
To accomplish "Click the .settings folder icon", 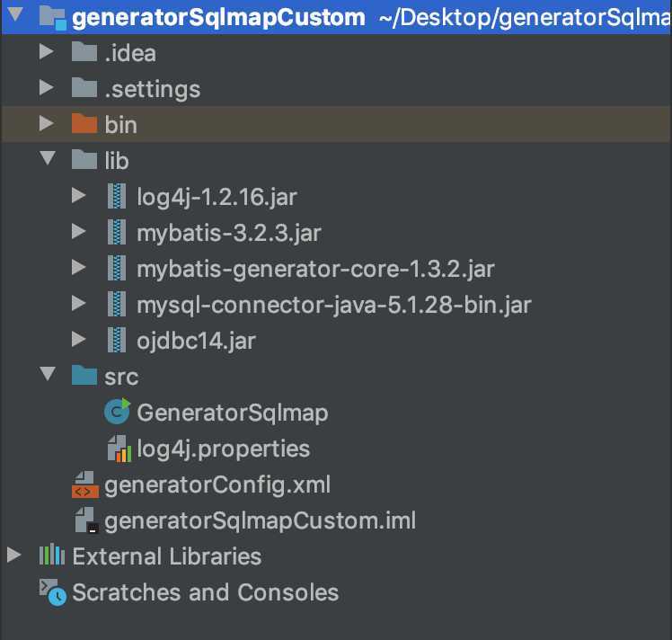I will coord(84,87).
